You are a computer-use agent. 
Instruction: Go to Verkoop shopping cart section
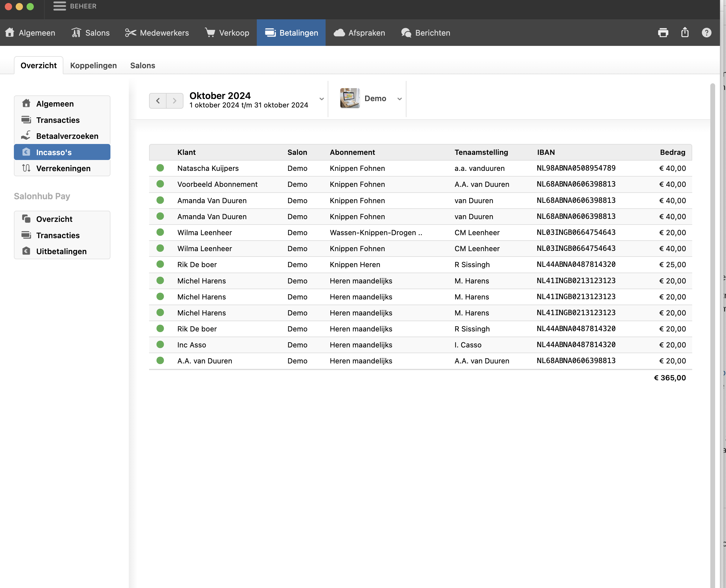(x=227, y=33)
